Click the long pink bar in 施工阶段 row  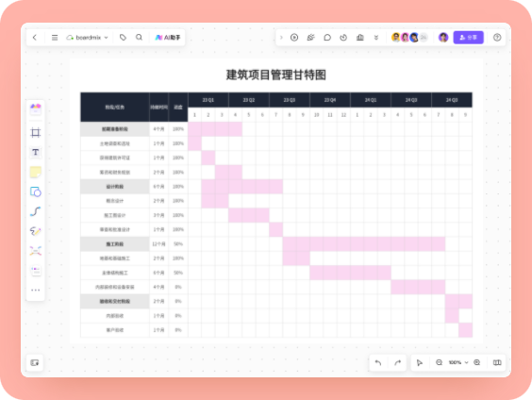pyautogui.click(x=364, y=244)
